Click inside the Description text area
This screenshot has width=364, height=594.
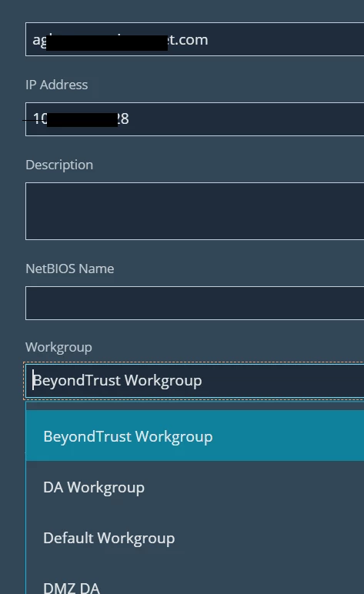[x=195, y=211]
